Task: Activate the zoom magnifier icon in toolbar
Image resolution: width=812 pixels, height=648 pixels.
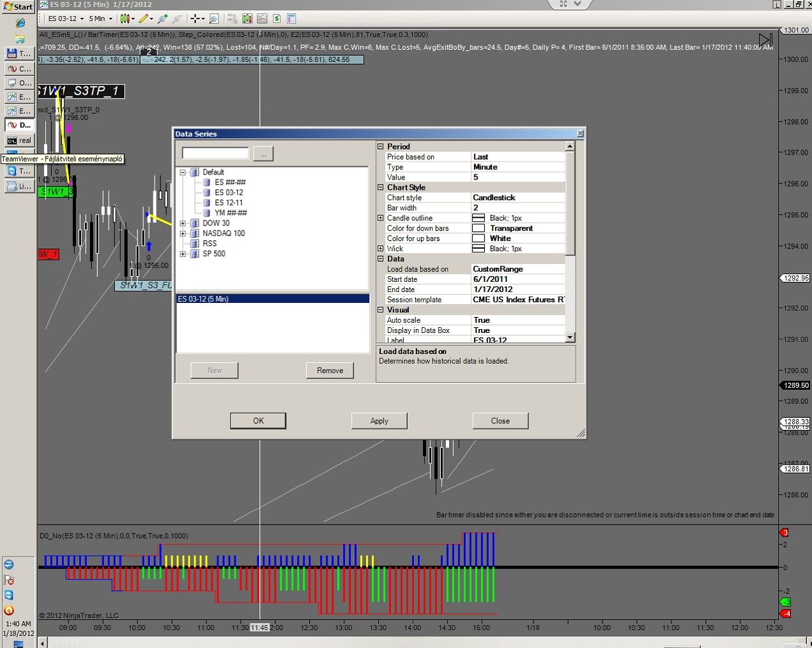Action: (x=214, y=19)
